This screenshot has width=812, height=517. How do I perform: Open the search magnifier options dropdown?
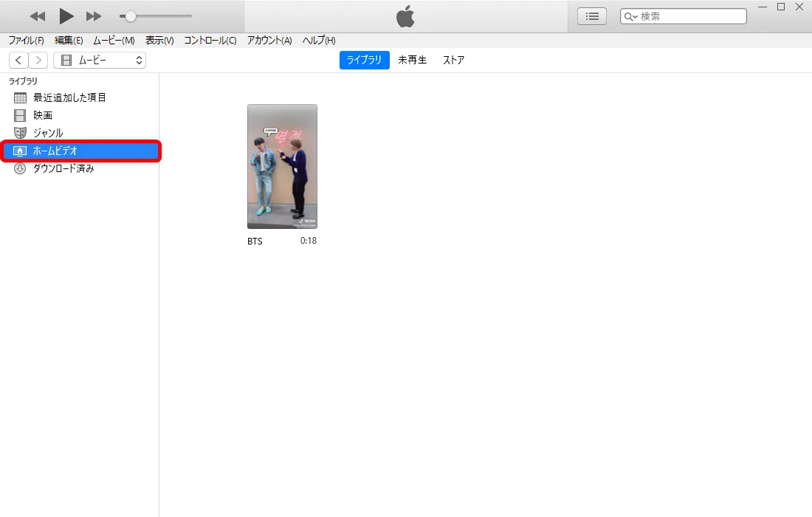[x=630, y=16]
